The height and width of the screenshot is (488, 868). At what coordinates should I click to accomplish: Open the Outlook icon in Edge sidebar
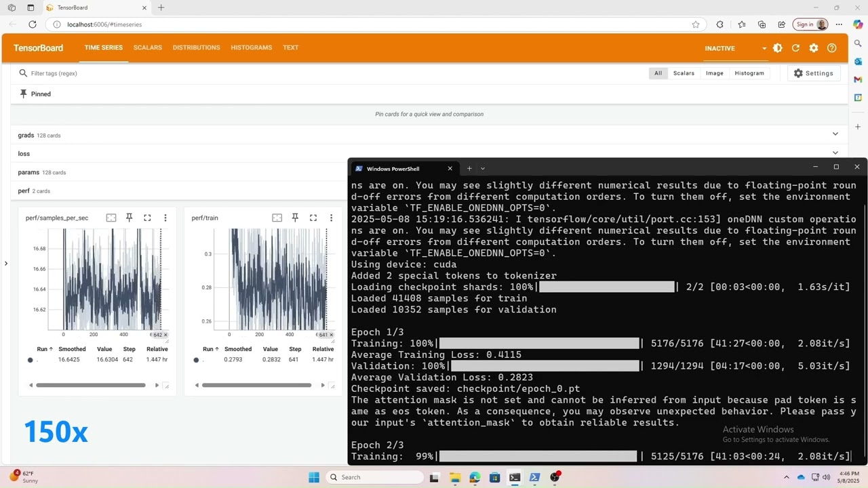click(x=858, y=61)
